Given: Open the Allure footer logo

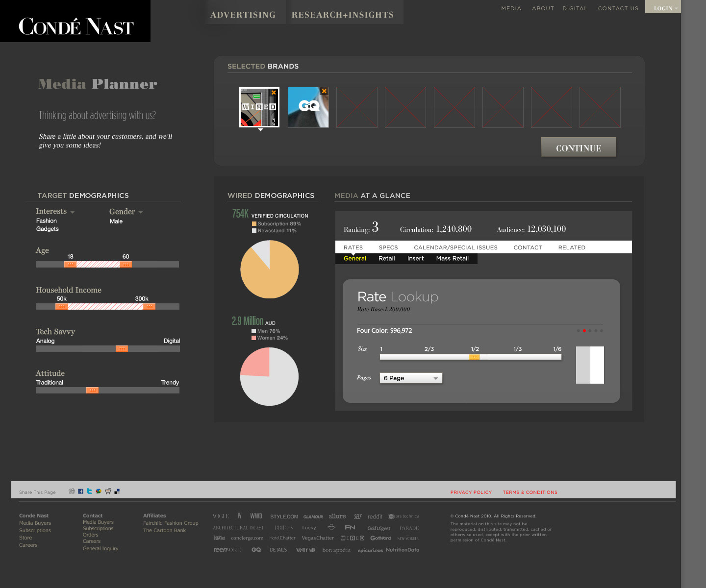Looking at the screenshot, I should click(x=337, y=516).
